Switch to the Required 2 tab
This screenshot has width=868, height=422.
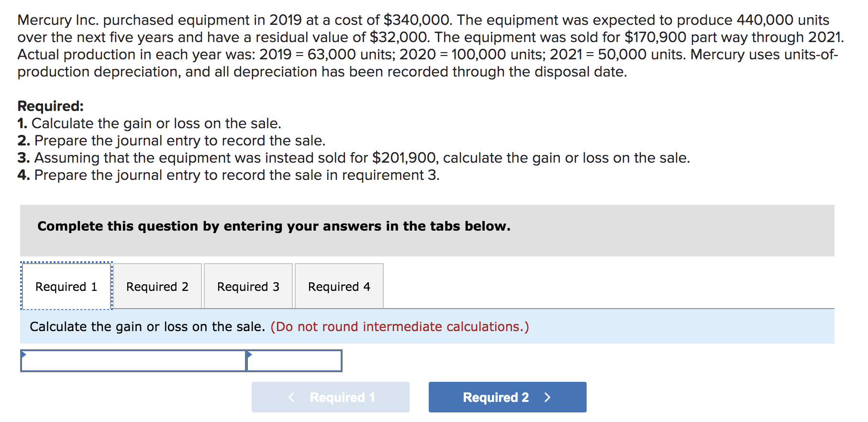click(x=157, y=287)
